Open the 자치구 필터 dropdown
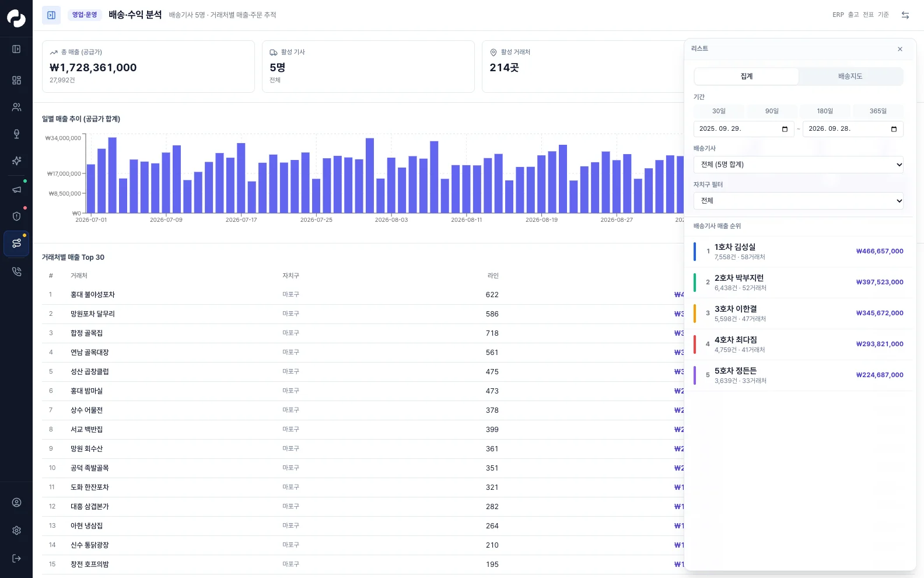Screen dimensions: 924x578 [799, 201]
